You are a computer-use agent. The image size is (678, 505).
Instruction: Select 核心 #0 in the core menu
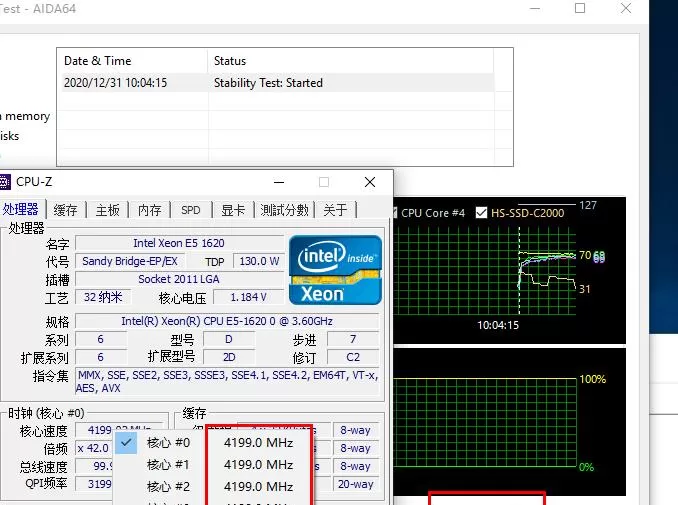pyautogui.click(x=168, y=443)
